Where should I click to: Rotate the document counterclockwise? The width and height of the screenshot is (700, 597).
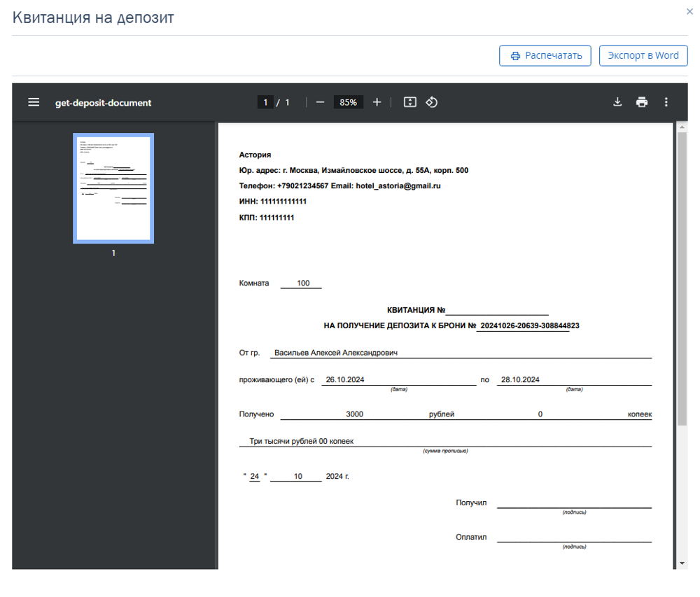432,102
